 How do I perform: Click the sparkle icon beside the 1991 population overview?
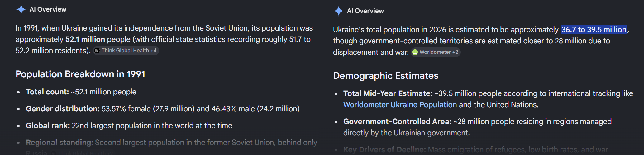point(21,9)
